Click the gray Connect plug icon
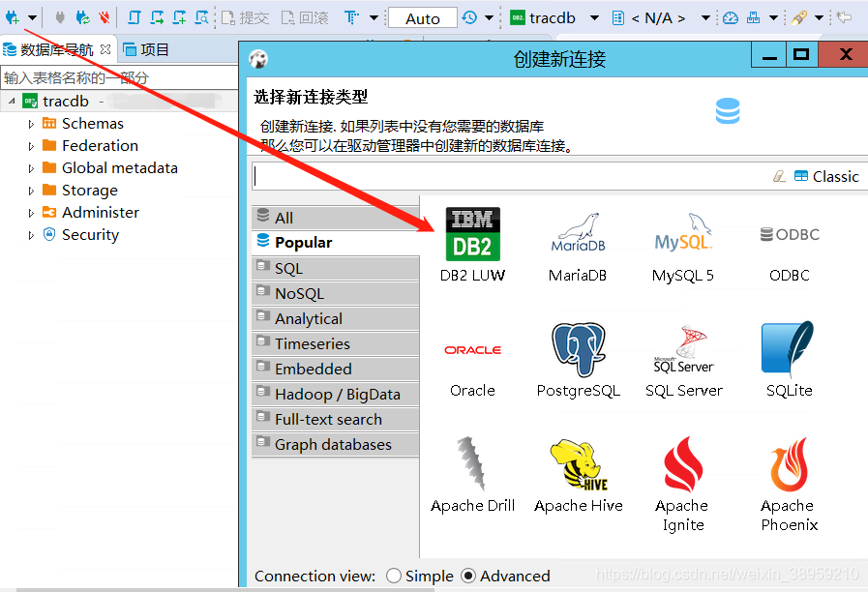This screenshot has width=868, height=592. (60, 17)
